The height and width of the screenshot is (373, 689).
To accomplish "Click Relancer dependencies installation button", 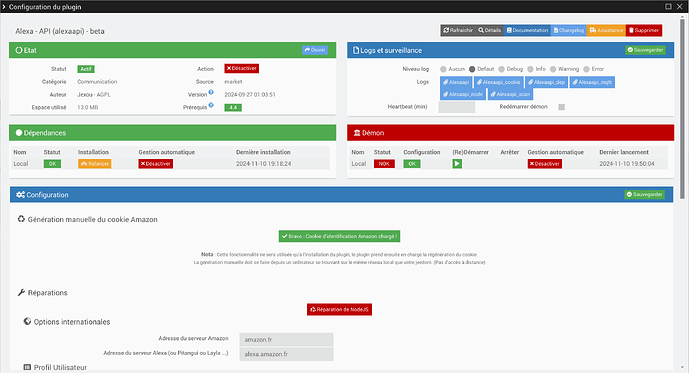I will 94,164.
